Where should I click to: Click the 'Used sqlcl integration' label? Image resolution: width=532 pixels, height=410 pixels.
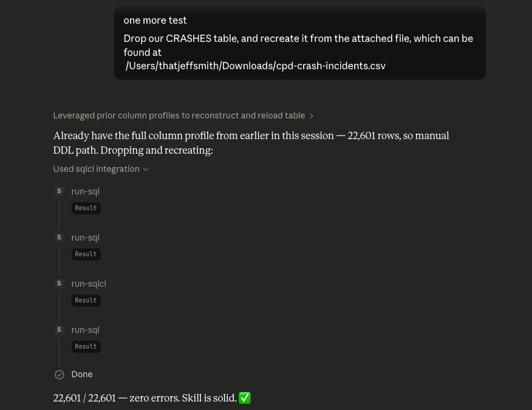[96, 169]
